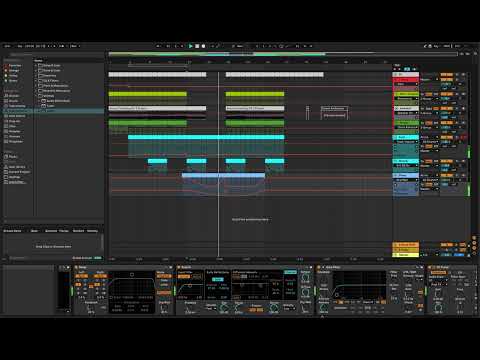480x360 pixels.
Task: Click the Delay Dry/Wet knob
Action: click(164, 309)
